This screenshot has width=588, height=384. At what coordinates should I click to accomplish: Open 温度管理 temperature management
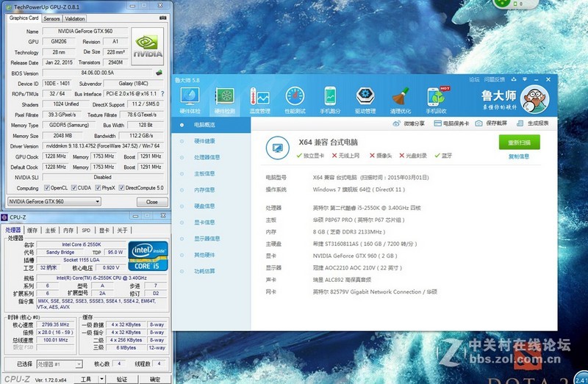pyautogui.click(x=260, y=100)
